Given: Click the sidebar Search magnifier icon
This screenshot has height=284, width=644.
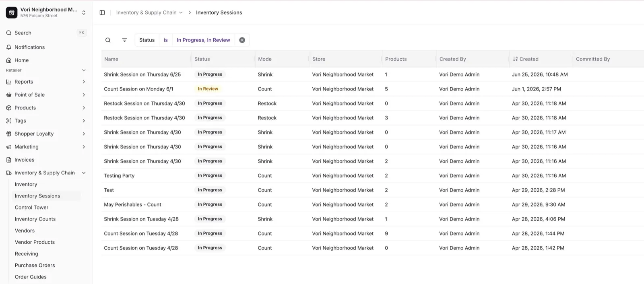Looking at the screenshot, I should tap(9, 33).
